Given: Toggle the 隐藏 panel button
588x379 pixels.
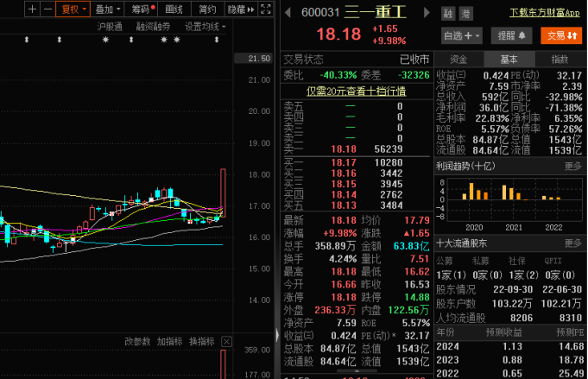Looking at the screenshot, I should (x=240, y=9).
